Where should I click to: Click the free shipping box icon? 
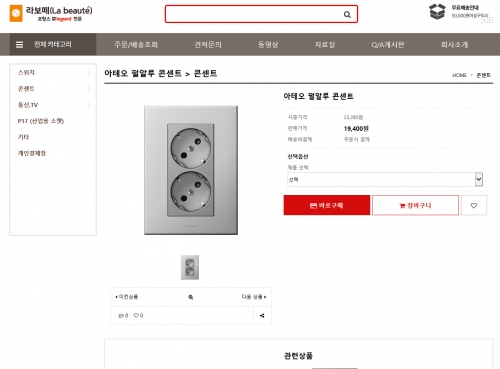click(437, 12)
